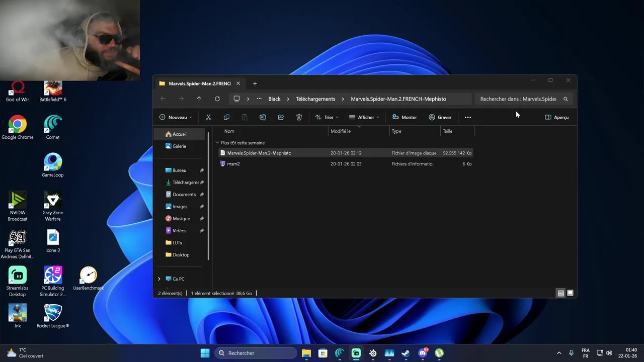
Task: Click the Explorer search field
Action: pos(518,99)
